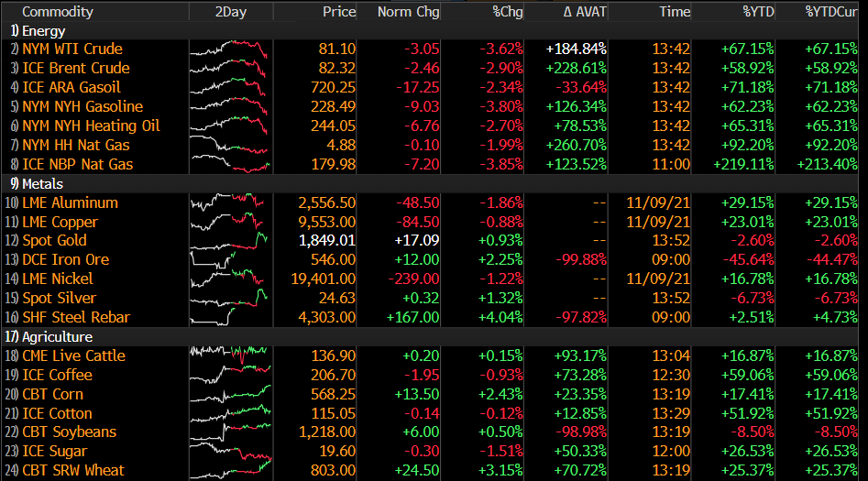Select the ICE Coffee commodity
This screenshot has width=868, height=481.
(x=57, y=376)
